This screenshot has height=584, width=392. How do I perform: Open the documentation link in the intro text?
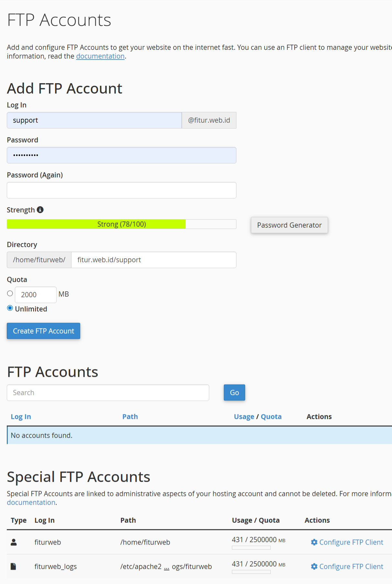[100, 56]
